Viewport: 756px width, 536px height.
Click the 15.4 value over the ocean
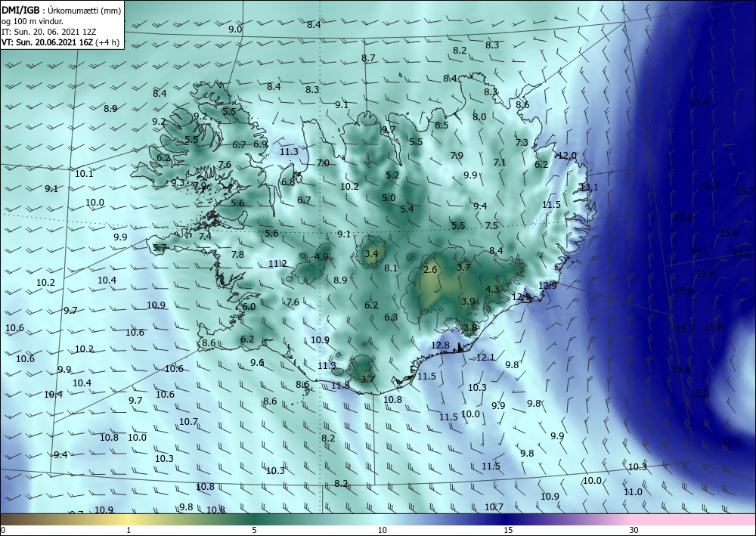click(699, 102)
